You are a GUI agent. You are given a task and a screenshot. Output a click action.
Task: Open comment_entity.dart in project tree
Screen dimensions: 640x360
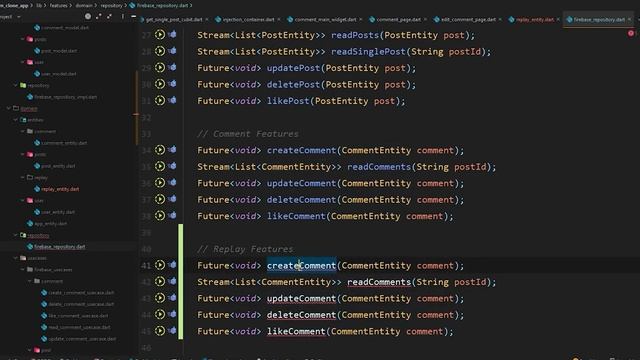[64, 143]
